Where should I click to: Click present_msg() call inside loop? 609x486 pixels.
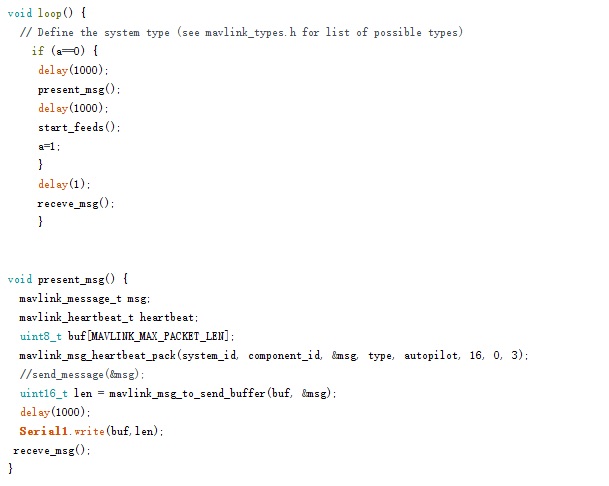(79, 90)
